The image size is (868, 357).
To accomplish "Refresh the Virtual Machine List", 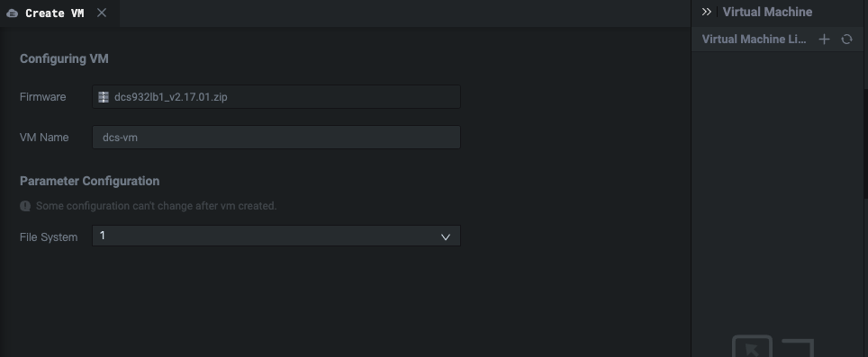I will point(846,40).
